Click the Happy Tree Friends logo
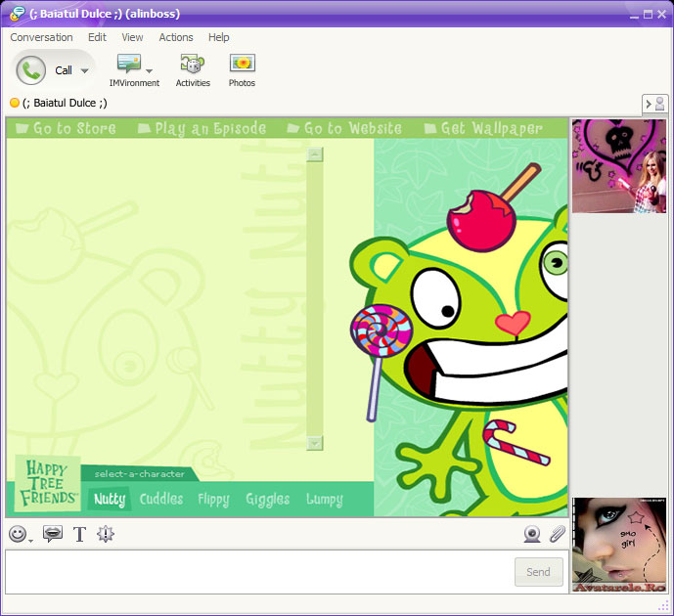The image size is (674, 616). pos(47,483)
